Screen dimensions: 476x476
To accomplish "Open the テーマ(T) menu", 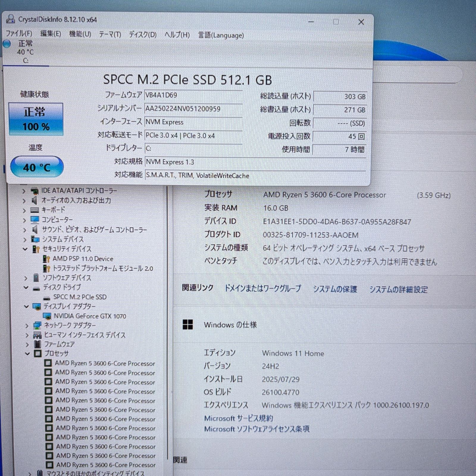I will (x=110, y=34).
